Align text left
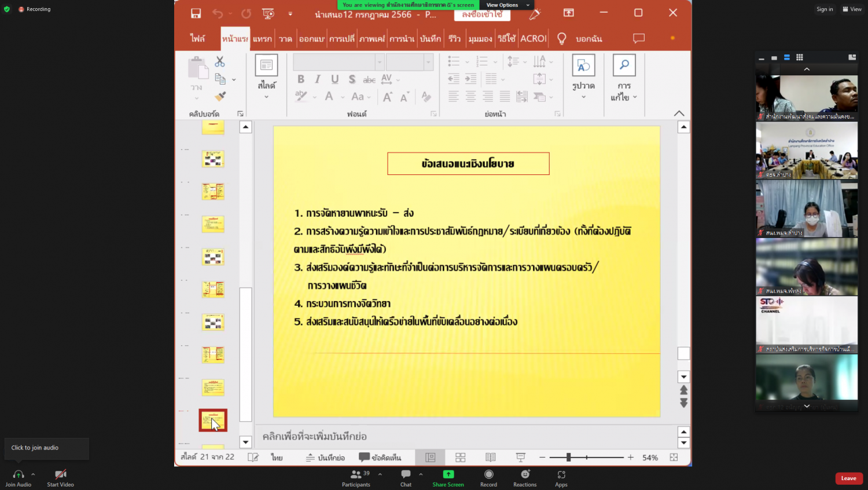The width and height of the screenshot is (868, 490). pyautogui.click(x=454, y=97)
